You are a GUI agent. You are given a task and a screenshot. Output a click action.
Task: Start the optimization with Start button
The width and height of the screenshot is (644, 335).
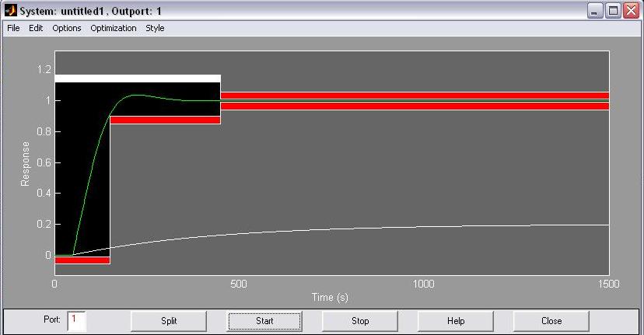tap(264, 321)
